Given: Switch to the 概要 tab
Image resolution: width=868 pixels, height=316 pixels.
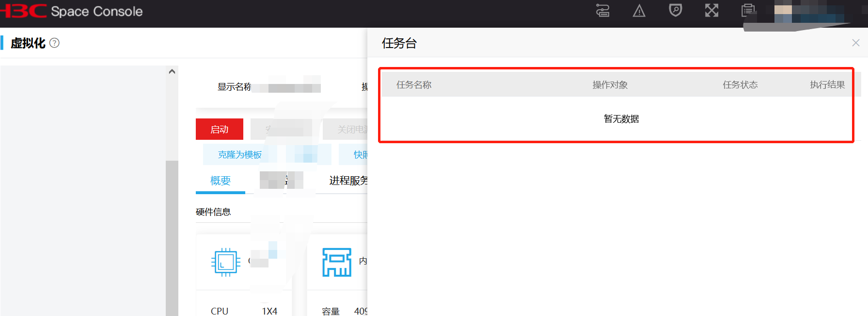Looking at the screenshot, I should [x=221, y=181].
